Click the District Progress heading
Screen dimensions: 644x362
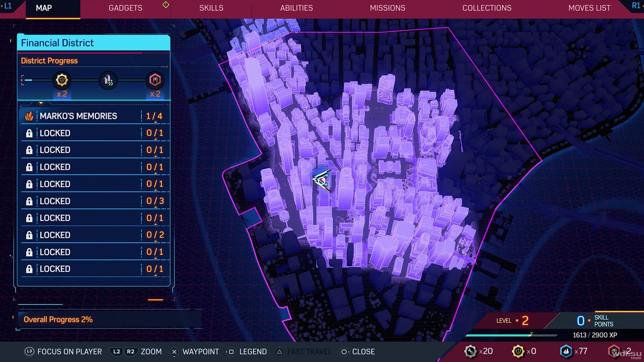[49, 61]
